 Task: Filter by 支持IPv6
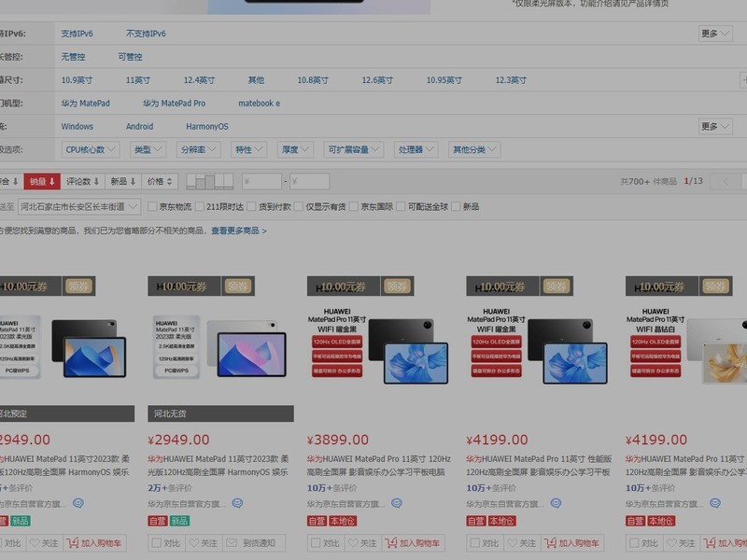78,34
